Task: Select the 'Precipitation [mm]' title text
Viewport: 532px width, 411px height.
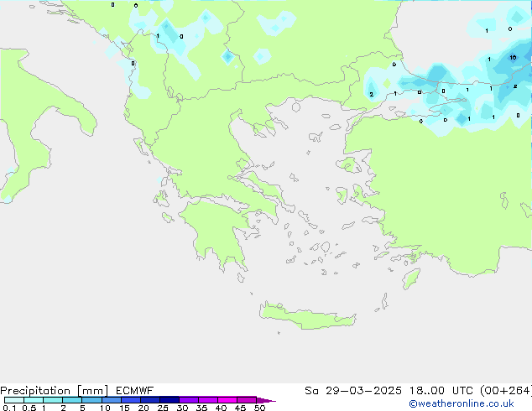Action: click(x=55, y=391)
